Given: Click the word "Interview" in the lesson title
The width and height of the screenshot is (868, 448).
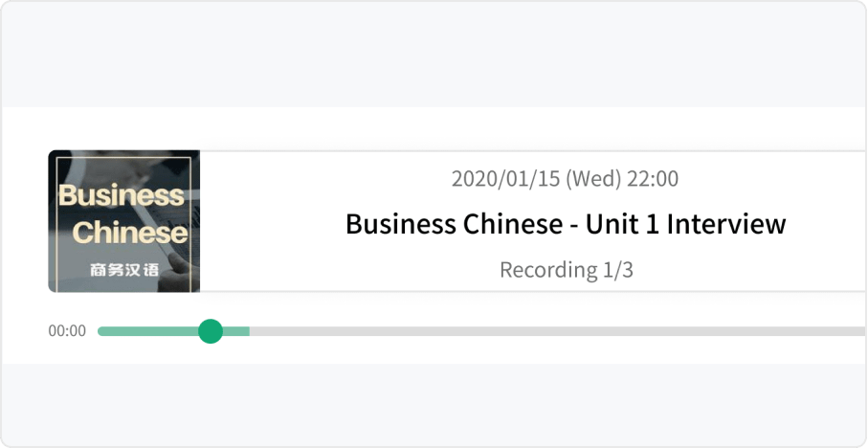Looking at the screenshot, I should 726,224.
